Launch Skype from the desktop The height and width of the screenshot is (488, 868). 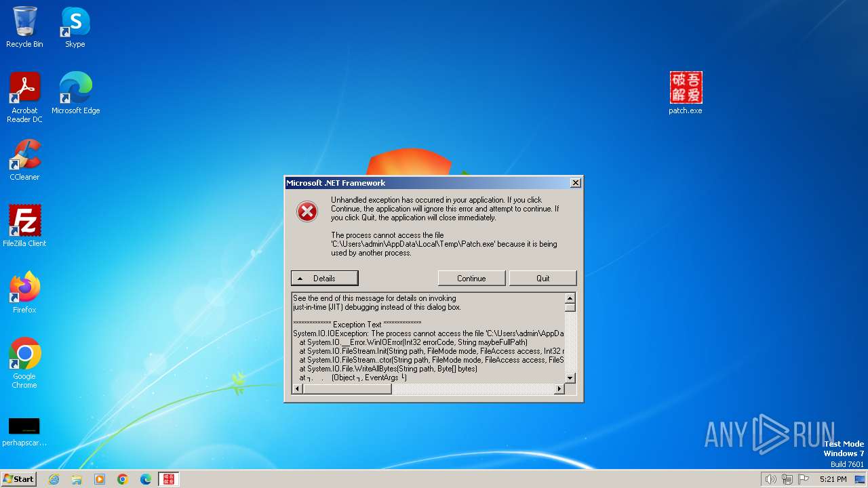75,27
